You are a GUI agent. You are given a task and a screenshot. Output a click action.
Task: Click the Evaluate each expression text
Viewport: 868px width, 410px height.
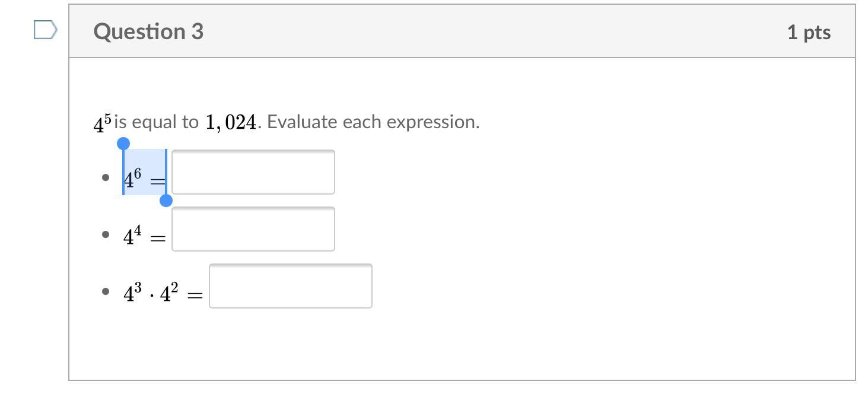coord(374,122)
